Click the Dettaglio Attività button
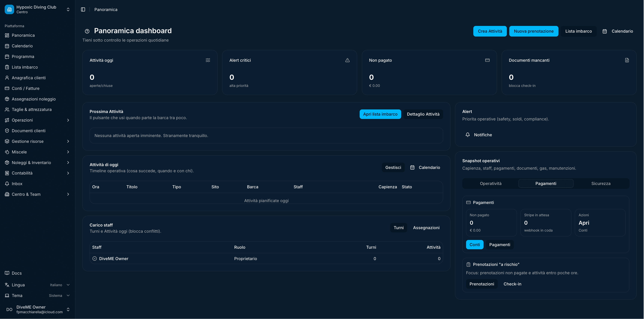This screenshot has height=319, width=644. click(423, 114)
